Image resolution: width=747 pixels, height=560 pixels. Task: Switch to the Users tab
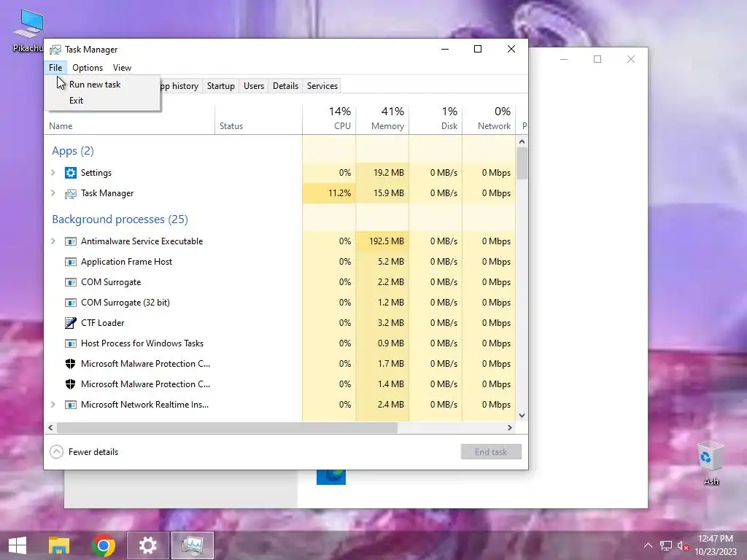pos(254,86)
